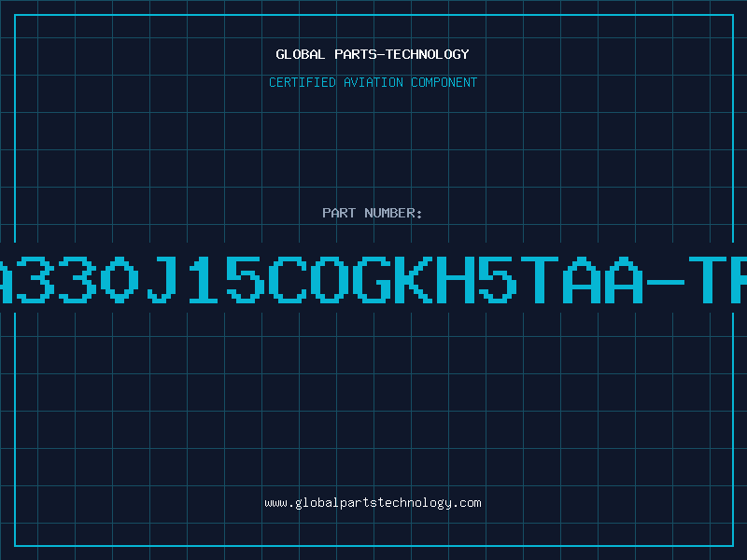This screenshot has height=560, width=747.
Task: Click the GLOBAL word in the header
Action: click(x=300, y=54)
